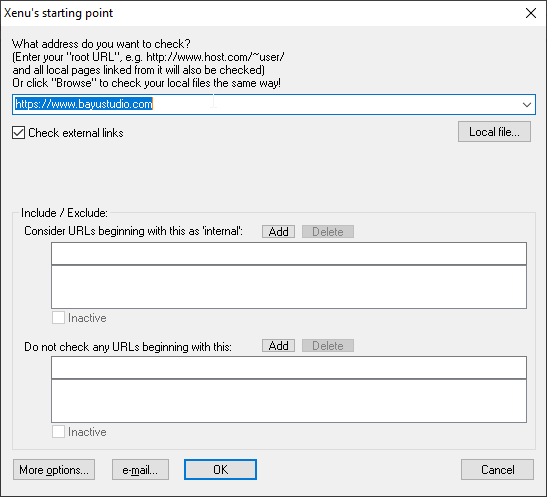The height and width of the screenshot is (497, 547).
Task: Click Delete next to excluded URLs
Action: (328, 346)
